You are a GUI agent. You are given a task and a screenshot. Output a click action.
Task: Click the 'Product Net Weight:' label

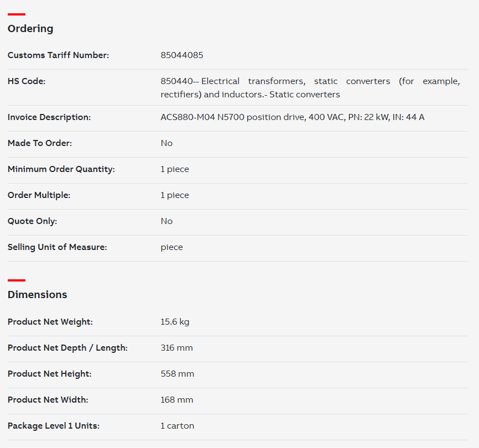click(50, 321)
